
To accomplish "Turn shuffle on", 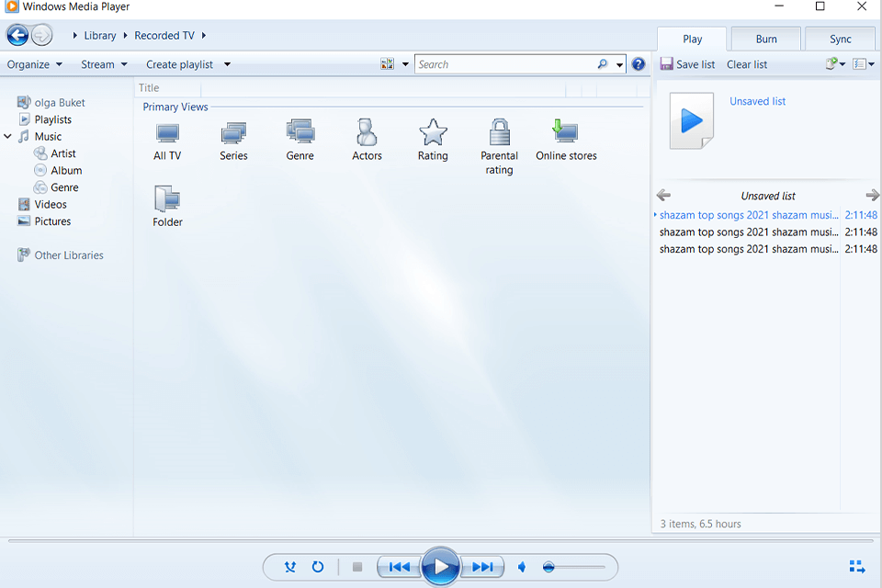I will click(290, 567).
